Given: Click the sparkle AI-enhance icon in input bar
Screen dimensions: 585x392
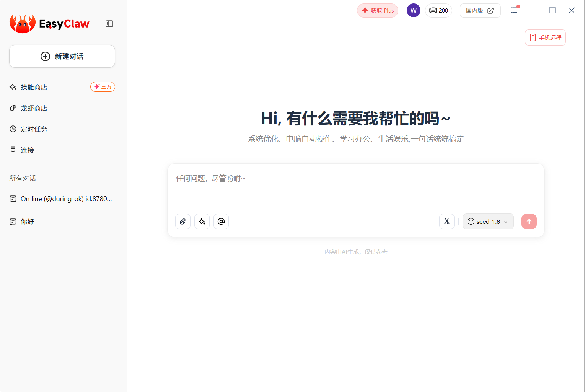Looking at the screenshot, I should (x=202, y=221).
